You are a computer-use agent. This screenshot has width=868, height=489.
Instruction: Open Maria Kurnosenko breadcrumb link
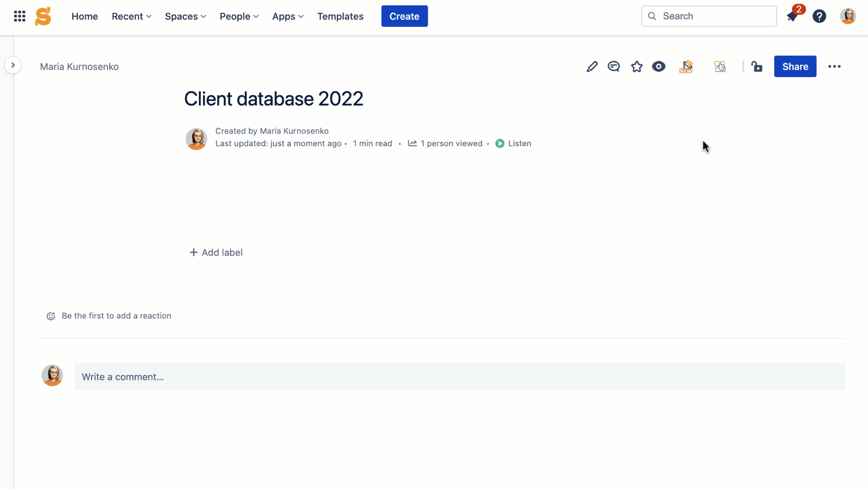[x=79, y=67]
